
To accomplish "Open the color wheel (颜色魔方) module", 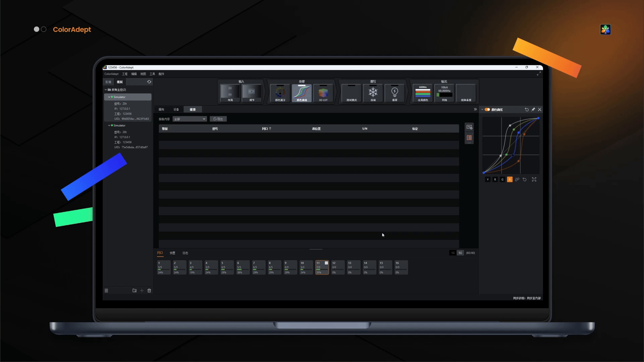I will click(280, 93).
